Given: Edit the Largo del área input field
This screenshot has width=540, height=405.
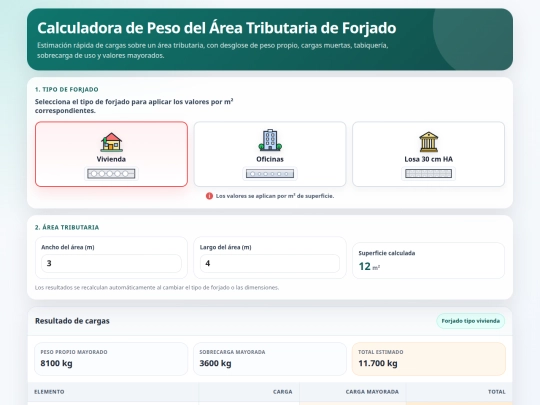Looking at the screenshot, I should click(x=270, y=263).
